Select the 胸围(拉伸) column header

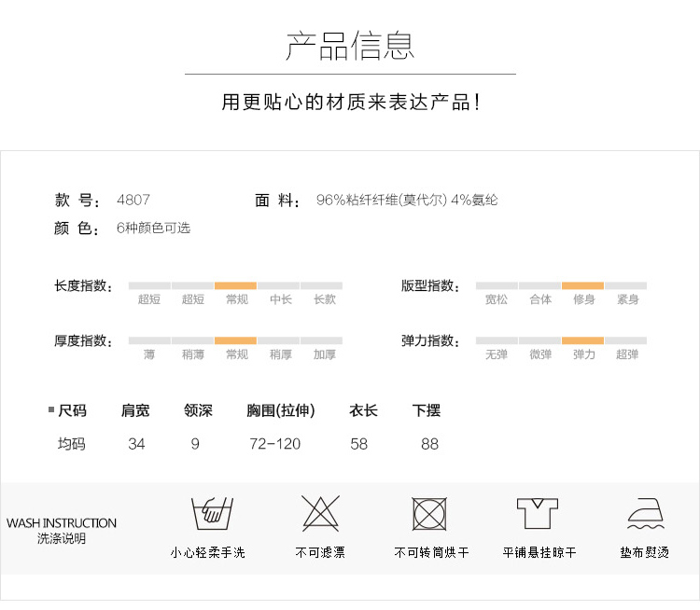coord(280,410)
